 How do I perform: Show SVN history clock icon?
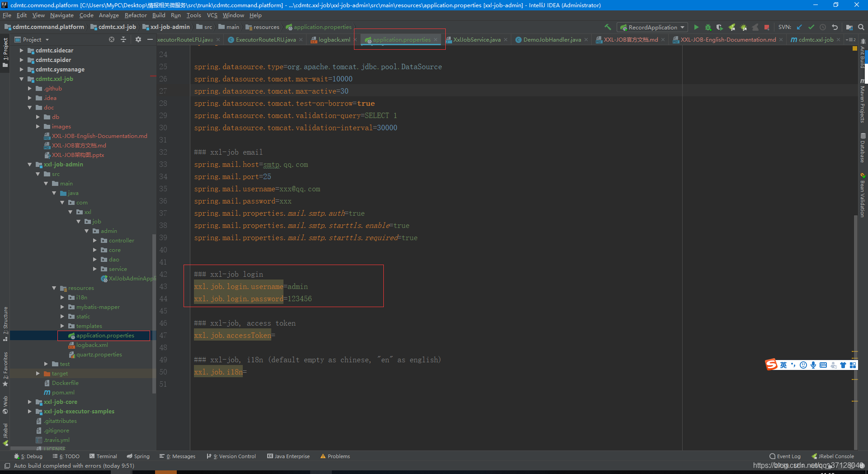[823, 27]
